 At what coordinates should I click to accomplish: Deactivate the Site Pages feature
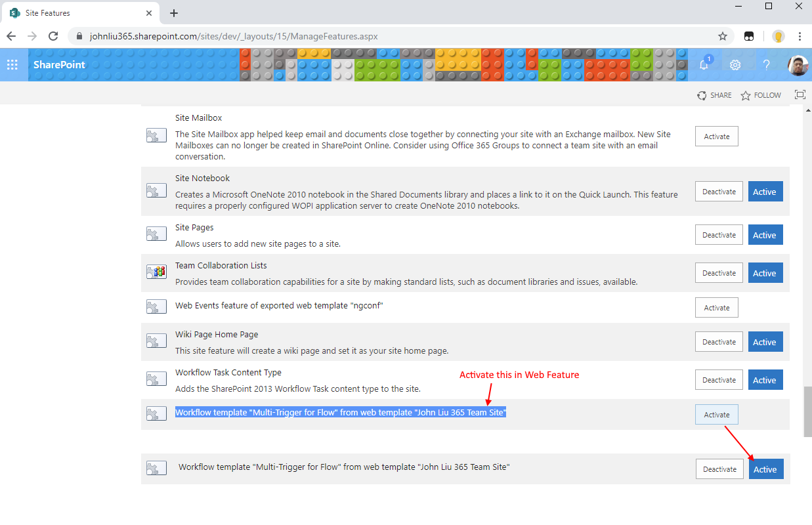click(x=719, y=235)
